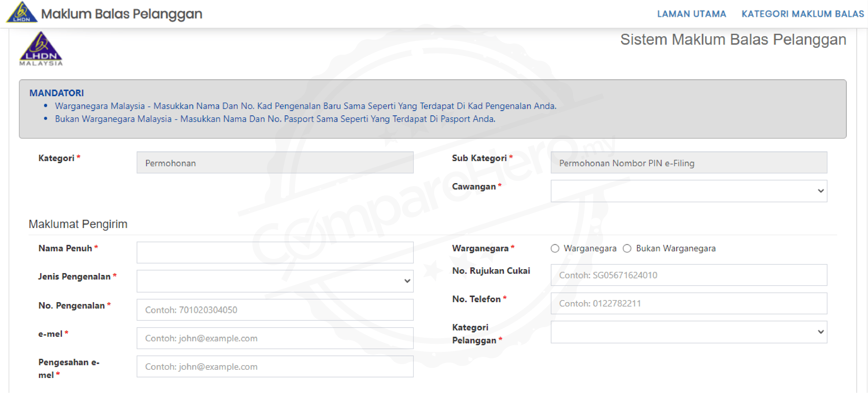The width and height of the screenshot is (868, 393).
Task: Go to Laman Utama menu
Action: point(691,14)
